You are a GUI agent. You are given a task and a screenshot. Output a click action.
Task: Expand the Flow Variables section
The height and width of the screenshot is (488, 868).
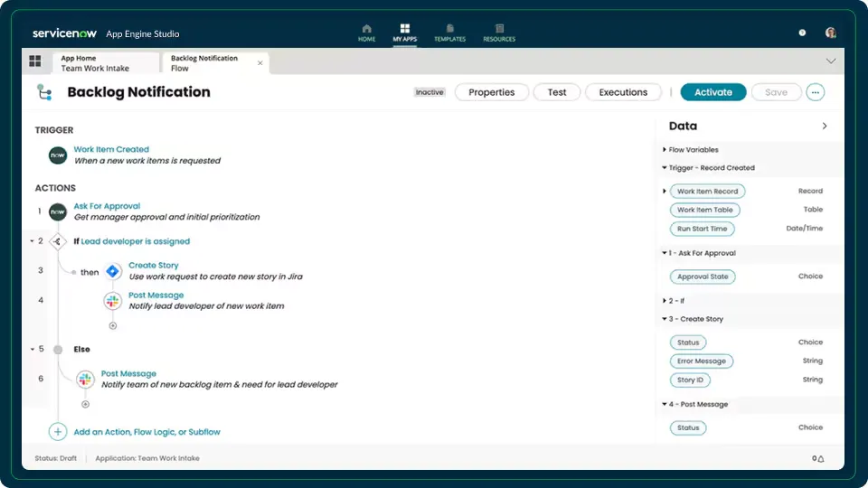tap(665, 150)
